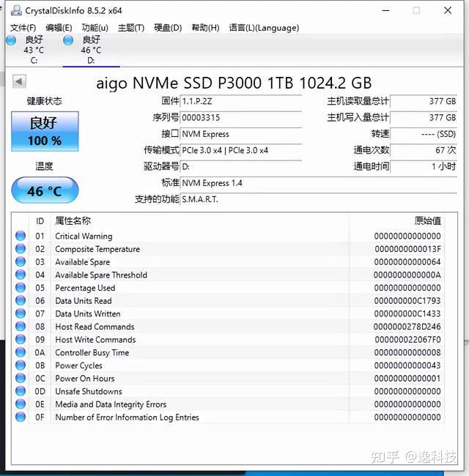This screenshot has width=469, height=476.
Task: Click the blue health orb for drive D:
Action: 68,40
